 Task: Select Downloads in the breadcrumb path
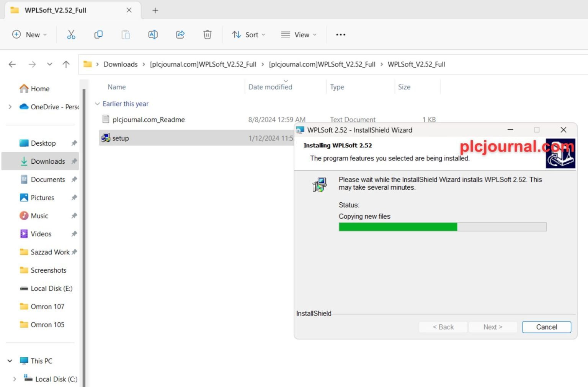[x=120, y=64]
